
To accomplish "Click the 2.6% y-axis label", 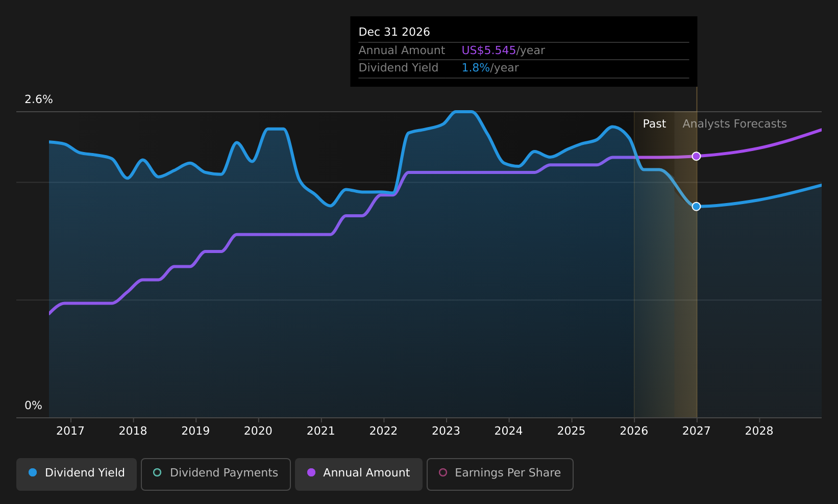I will pyautogui.click(x=39, y=99).
